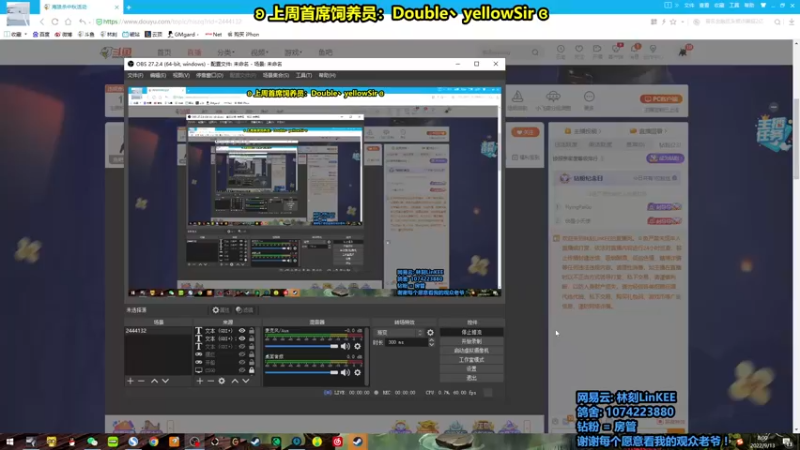Open the 属性 properties button above scenes
The width and height of the screenshot is (800, 450).
point(221,310)
